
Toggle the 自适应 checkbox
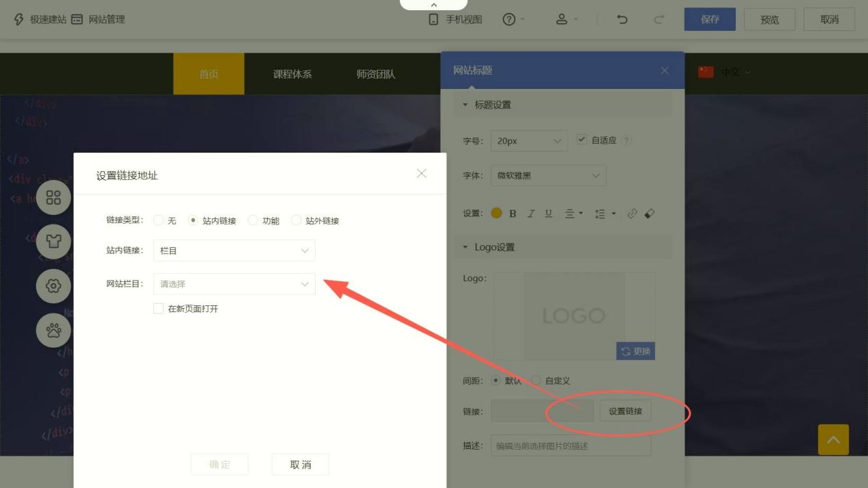tap(582, 140)
